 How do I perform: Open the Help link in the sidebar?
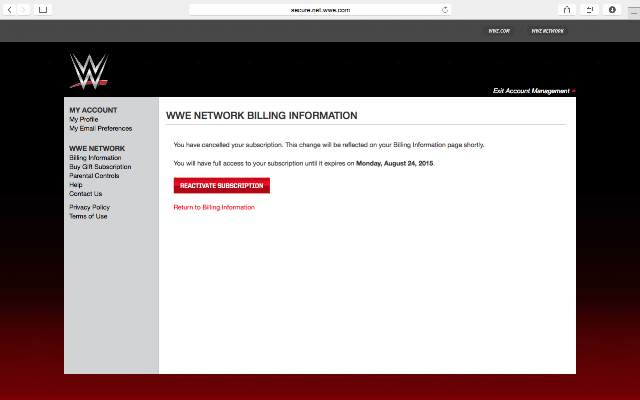pyautogui.click(x=76, y=185)
